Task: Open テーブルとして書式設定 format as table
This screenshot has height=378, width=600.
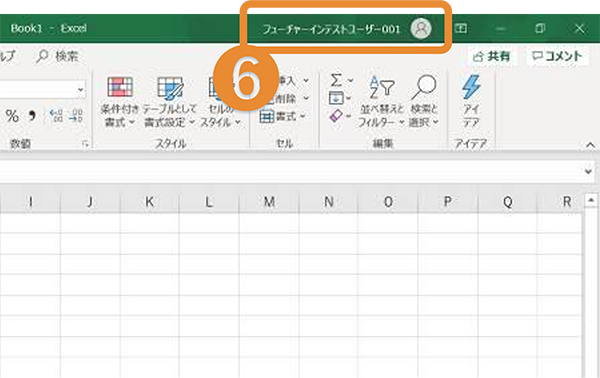Action: tap(170, 101)
